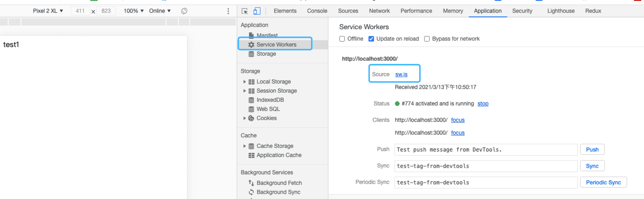Click the Background Sync icon
644x199 pixels.
(251, 192)
